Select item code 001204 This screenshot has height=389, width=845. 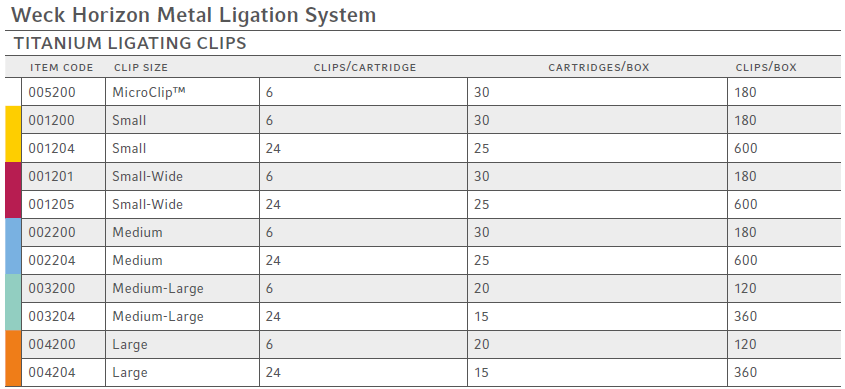[x=52, y=149]
